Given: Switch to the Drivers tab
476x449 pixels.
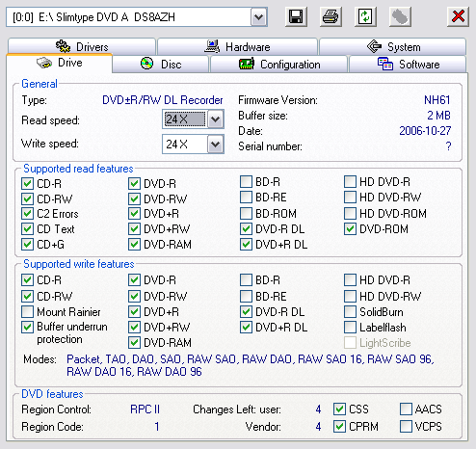Looking at the screenshot, I should [x=82, y=47].
